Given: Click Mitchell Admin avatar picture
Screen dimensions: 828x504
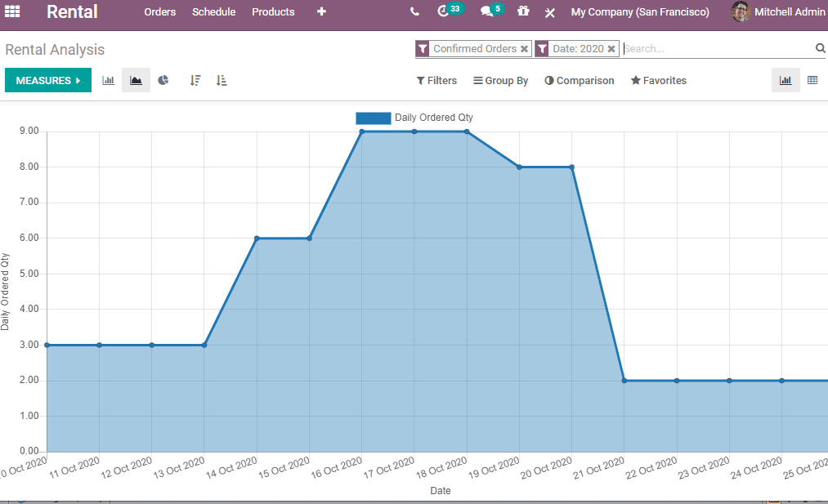Looking at the screenshot, I should pos(741,11).
